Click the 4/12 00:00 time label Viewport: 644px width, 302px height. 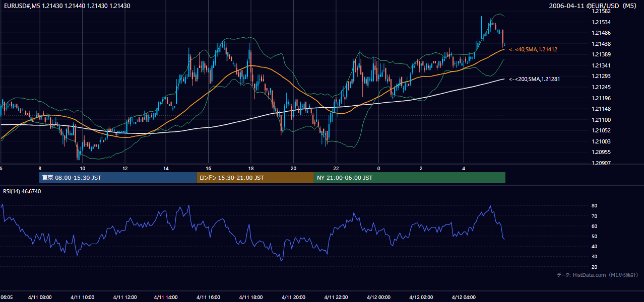point(378,297)
